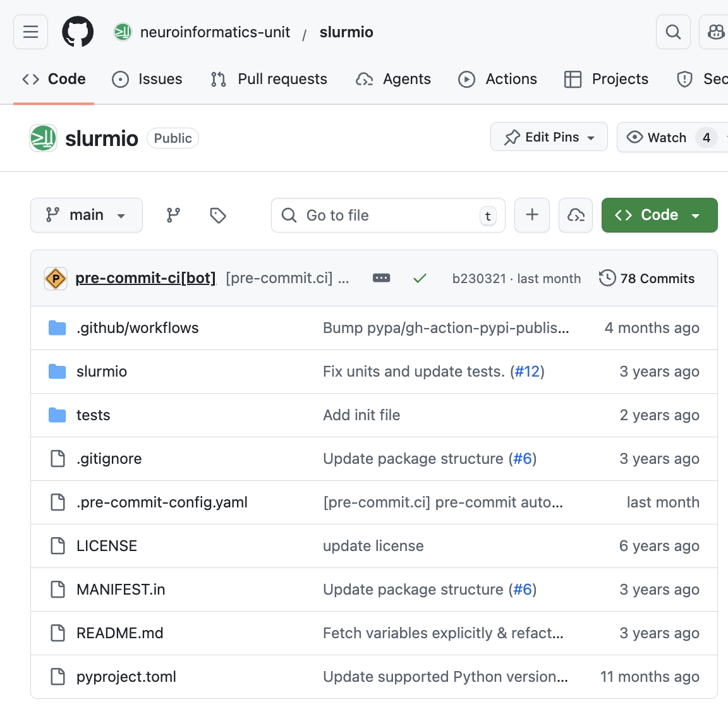Open the main branch dropdown
The width and height of the screenshot is (728, 709).
tap(87, 215)
